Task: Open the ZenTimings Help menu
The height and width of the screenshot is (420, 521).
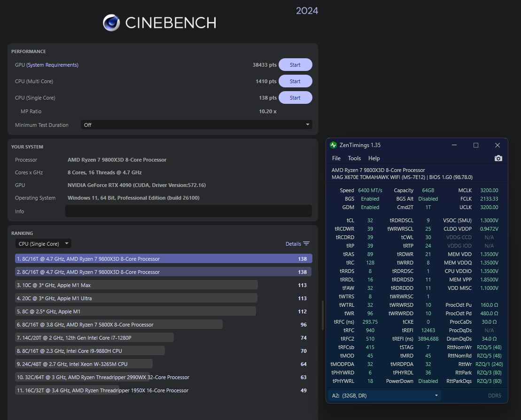Action: tap(374, 158)
